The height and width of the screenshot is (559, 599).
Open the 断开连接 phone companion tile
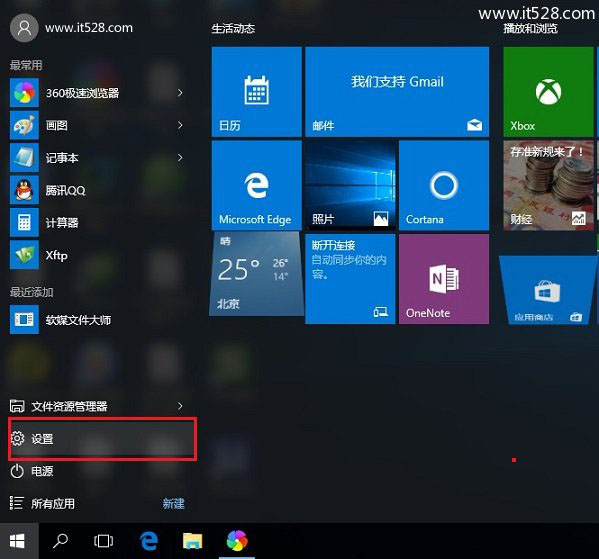pyautogui.click(x=350, y=279)
